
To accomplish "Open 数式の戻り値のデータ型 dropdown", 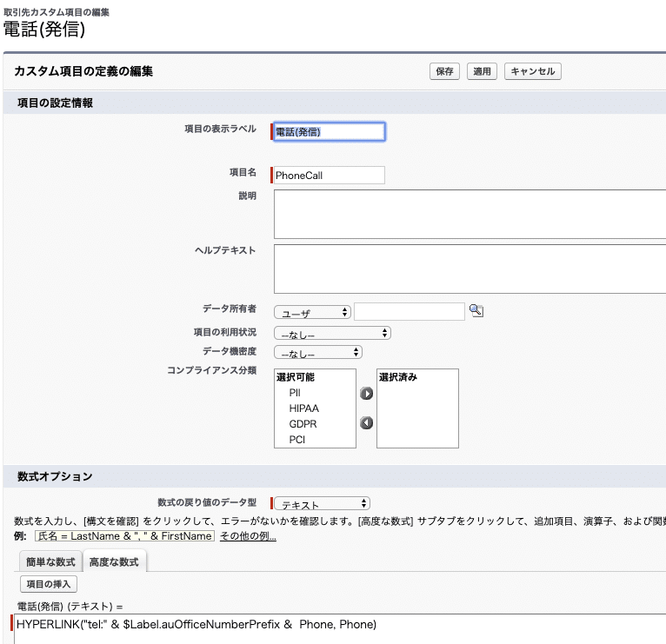I will [x=322, y=503].
